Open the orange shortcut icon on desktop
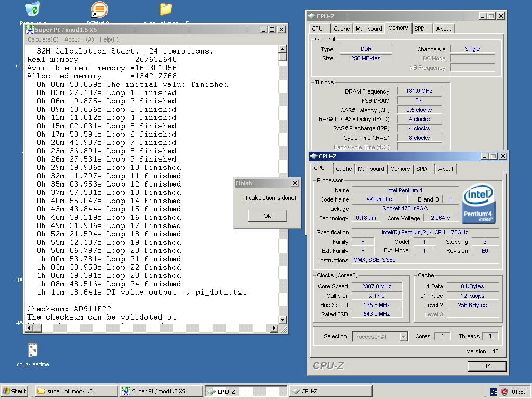Image resolution: width=532 pixels, height=399 pixels. coord(99,9)
